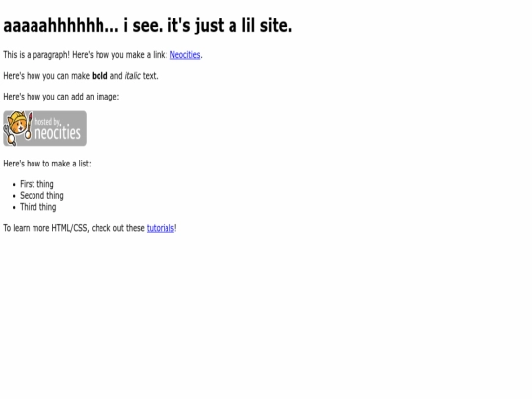Click the bullet before First thing

click(14, 185)
